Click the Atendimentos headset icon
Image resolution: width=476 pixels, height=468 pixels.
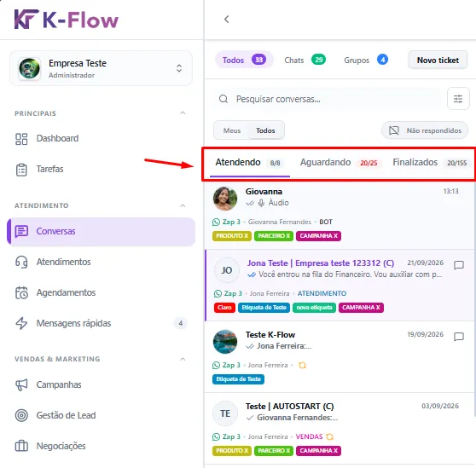click(21, 262)
